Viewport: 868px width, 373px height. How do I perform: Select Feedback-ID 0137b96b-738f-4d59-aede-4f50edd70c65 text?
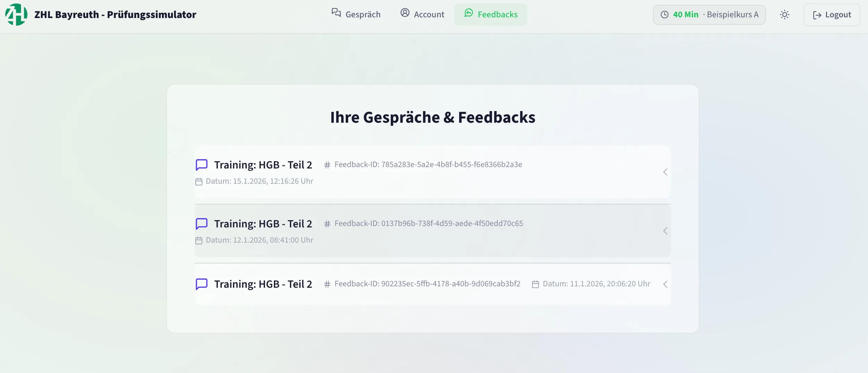[x=429, y=223]
